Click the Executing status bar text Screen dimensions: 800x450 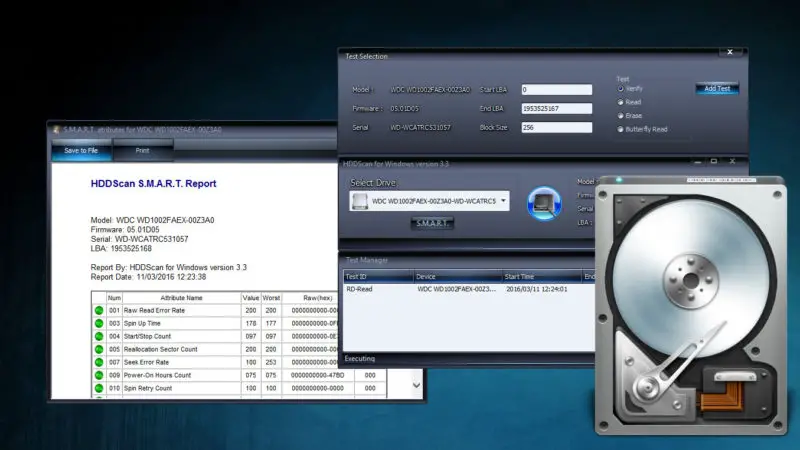[360, 359]
